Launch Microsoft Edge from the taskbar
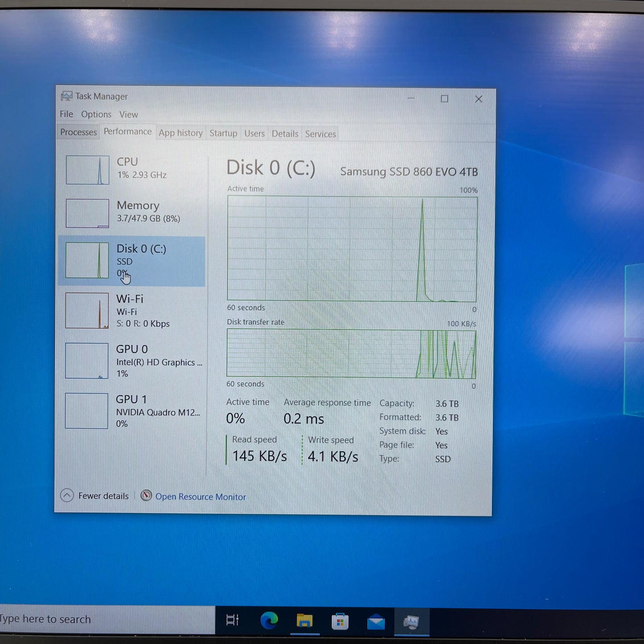 [x=269, y=620]
